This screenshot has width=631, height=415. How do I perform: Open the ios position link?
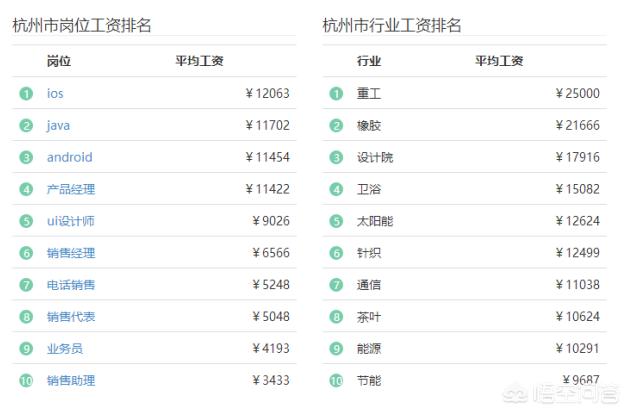point(55,93)
